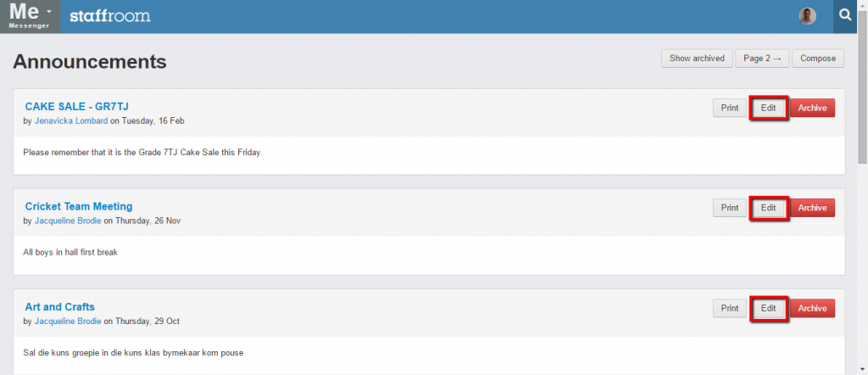Print the CAKE SALE - GR7TJ announcement
Image resolution: width=868 pixels, height=375 pixels.
click(x=730, y=108)
